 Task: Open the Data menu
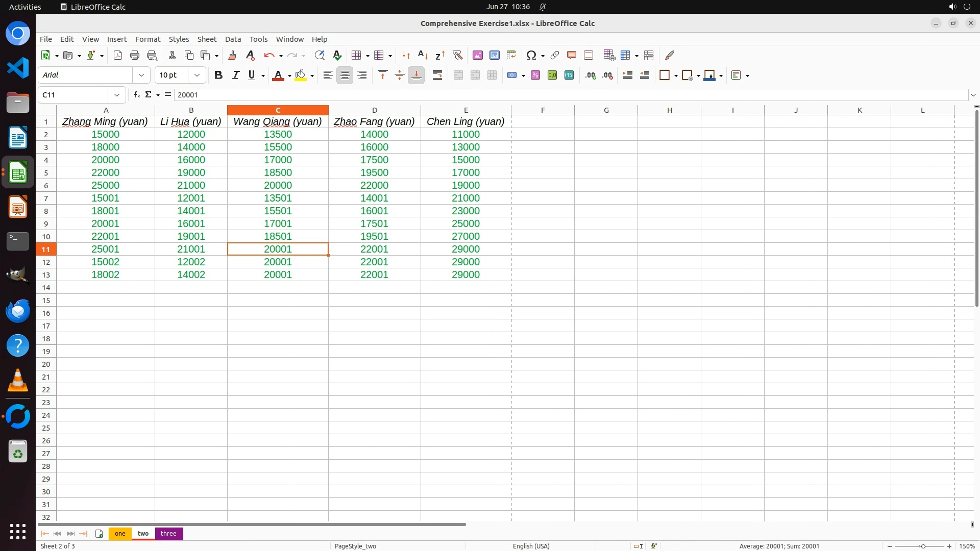click(233, 39)
